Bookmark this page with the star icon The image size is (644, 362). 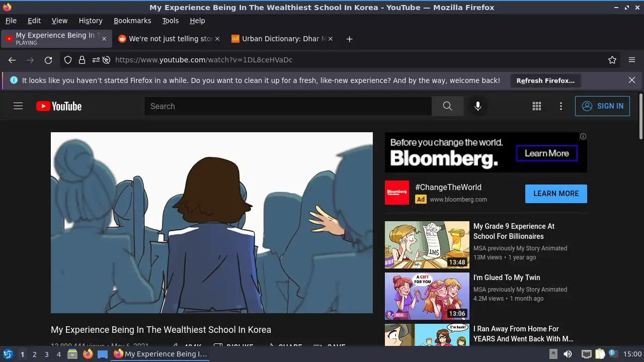[x=612, y=60]
